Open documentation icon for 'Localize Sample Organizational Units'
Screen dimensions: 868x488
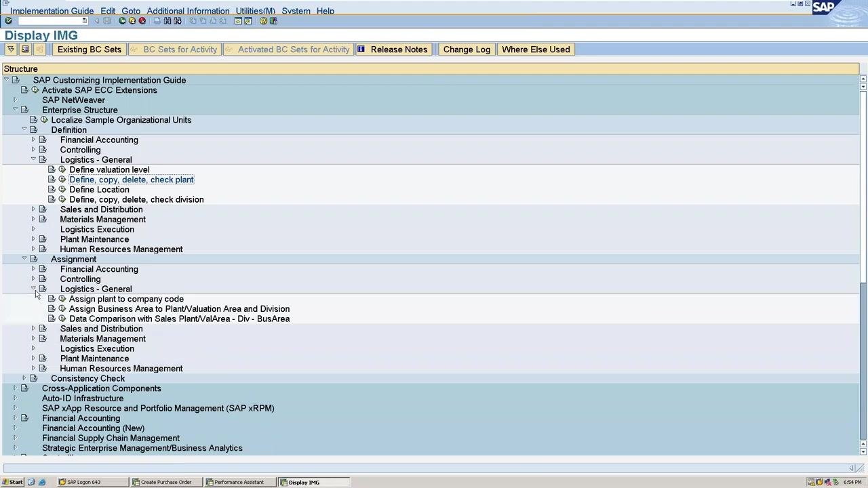point(33,120)
